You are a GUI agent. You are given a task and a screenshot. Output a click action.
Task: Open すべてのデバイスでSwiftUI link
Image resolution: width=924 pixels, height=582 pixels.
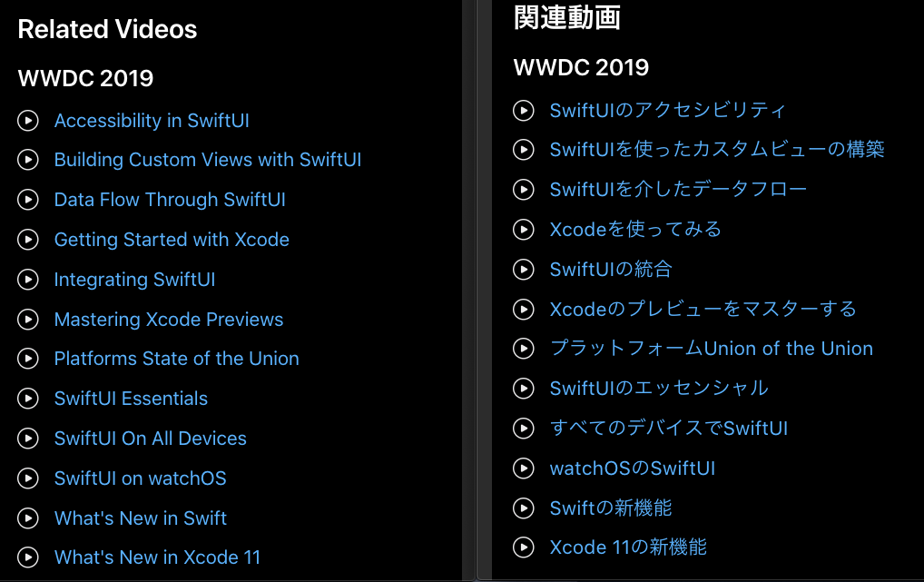click(x=668, y=428)
